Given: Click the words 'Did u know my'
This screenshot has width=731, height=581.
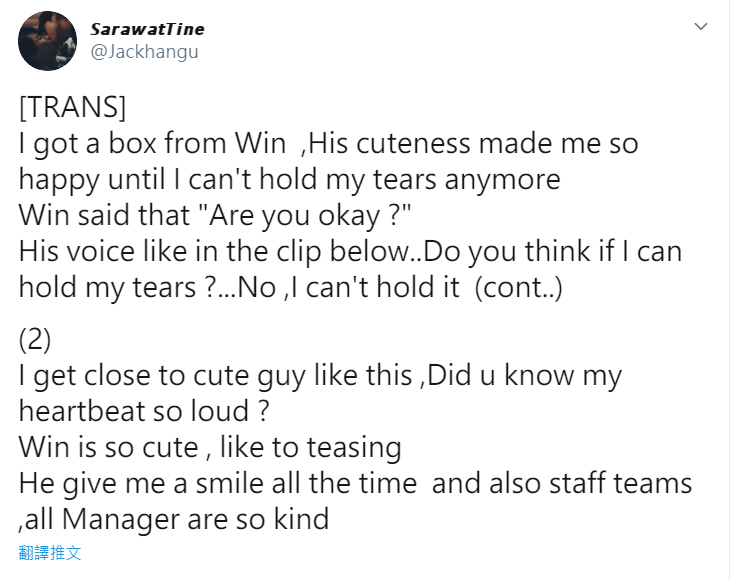Looking at the screenshot, I should pyautogui.click(x=524, y=375).
